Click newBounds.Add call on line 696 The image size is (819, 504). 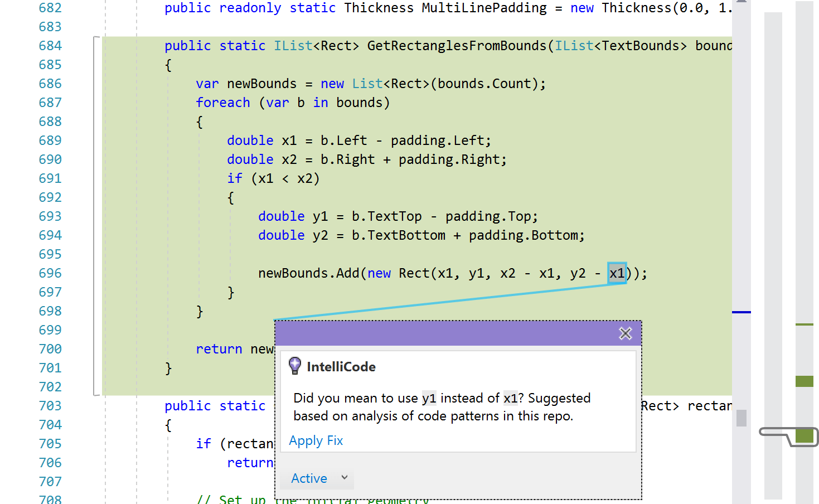pyautogui.click(x=308, y=273)
